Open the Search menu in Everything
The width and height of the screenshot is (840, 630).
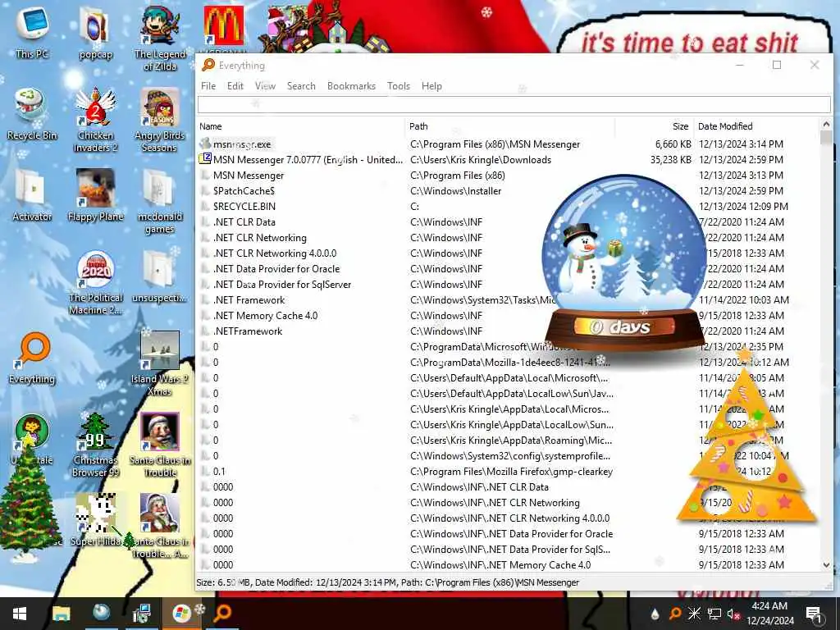301,85
